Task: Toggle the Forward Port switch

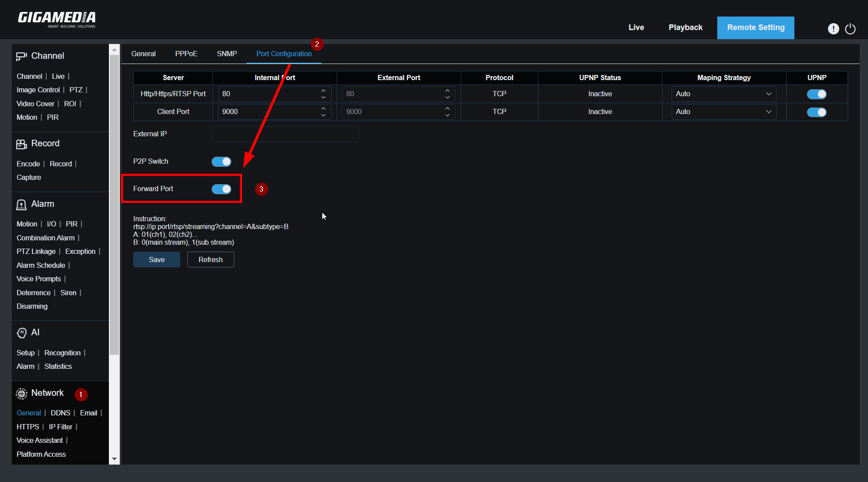Action: [x=221, y=189]
